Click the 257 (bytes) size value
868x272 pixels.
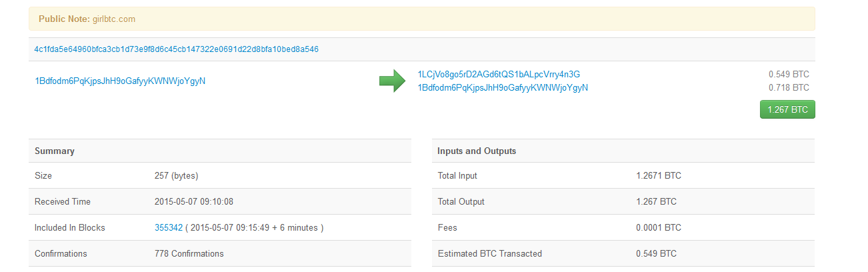tap(177, 176)
